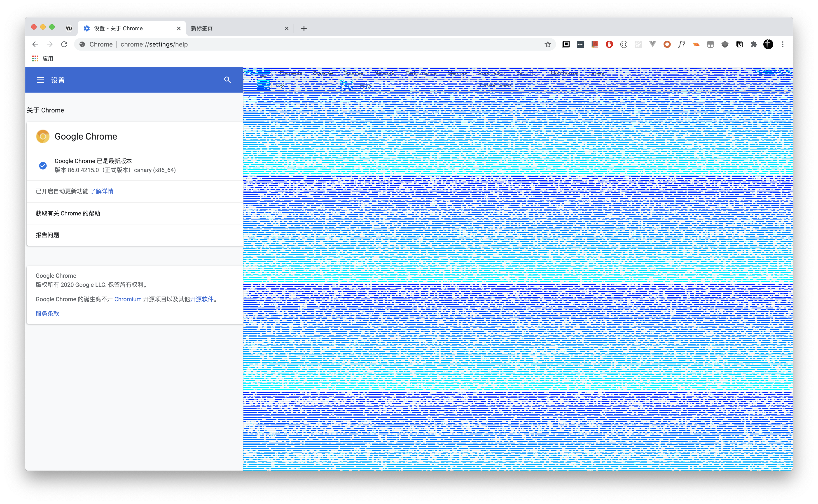This screenshot has width=818, height=504.
Task: Select the Network tab in DevTools
Action: tap(384, 73)
